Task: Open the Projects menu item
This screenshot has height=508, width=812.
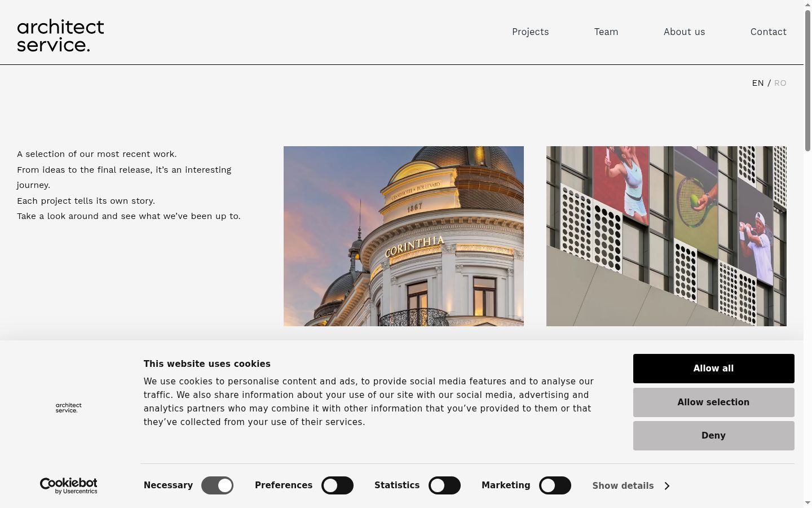Action: point(530,32)
